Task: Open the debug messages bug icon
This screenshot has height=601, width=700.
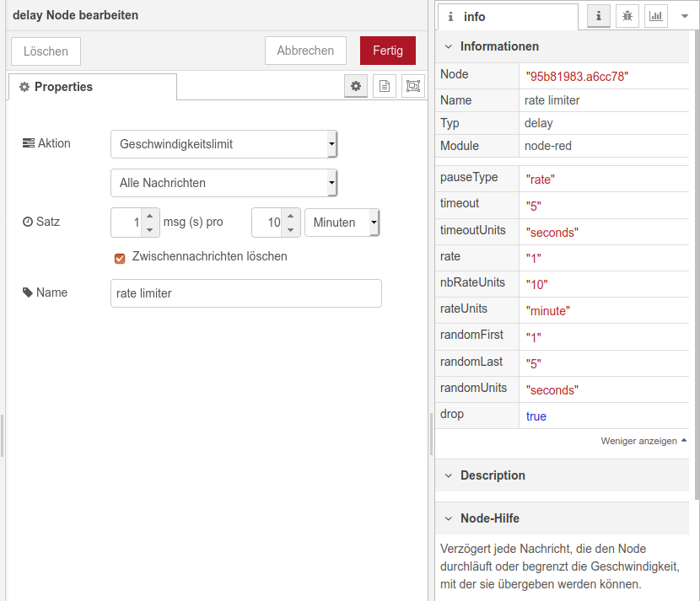Action: point(627,16)
